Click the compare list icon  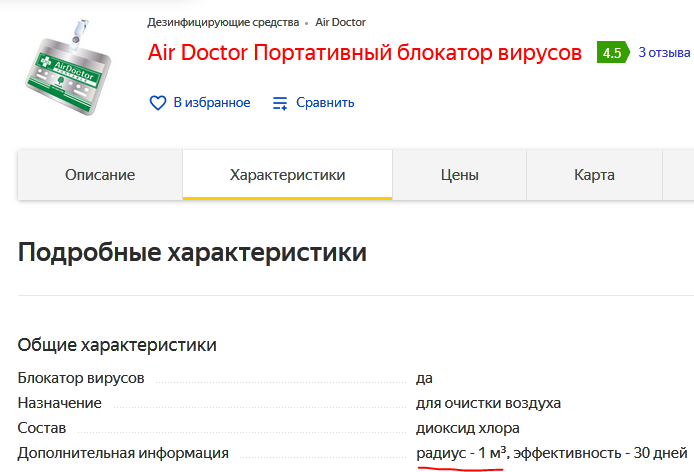point(280,103)
